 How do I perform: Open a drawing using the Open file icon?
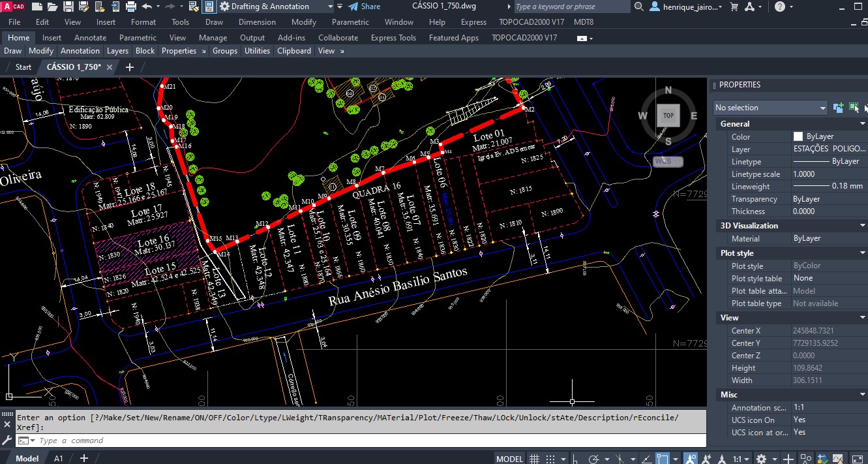(x=52, y=7)
